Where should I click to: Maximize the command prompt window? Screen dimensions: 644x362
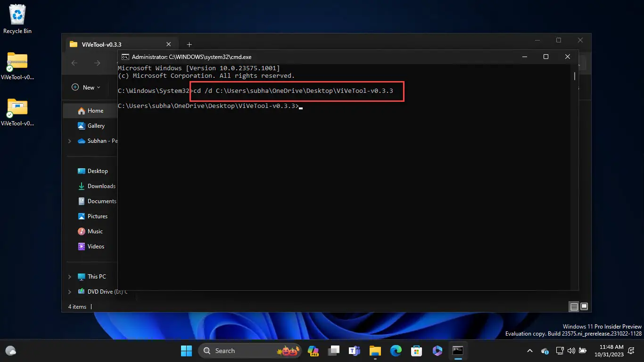[546, 57]
